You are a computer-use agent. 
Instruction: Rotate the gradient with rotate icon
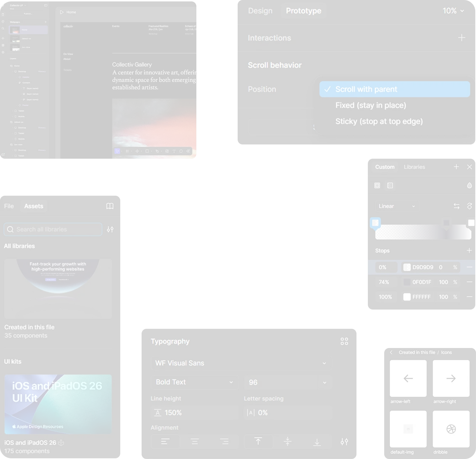click(470, 206)
